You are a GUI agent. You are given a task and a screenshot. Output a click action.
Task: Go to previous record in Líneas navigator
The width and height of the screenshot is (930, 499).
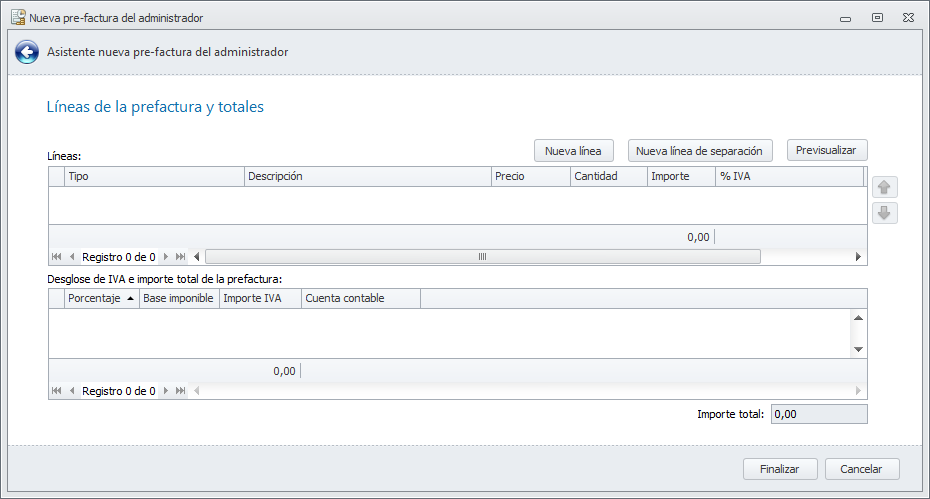point(72,257)
